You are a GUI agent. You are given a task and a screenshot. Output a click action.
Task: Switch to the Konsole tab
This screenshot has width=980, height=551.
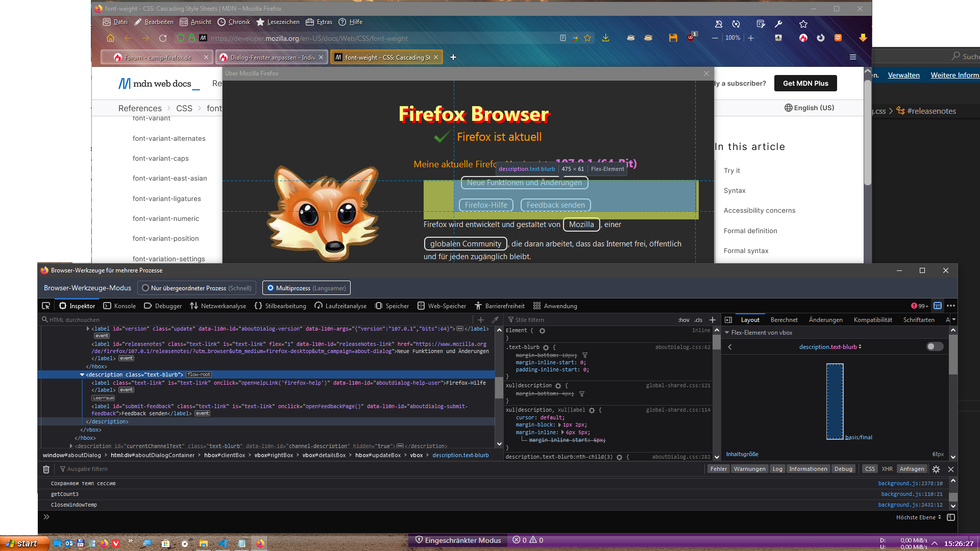(119, 306)
